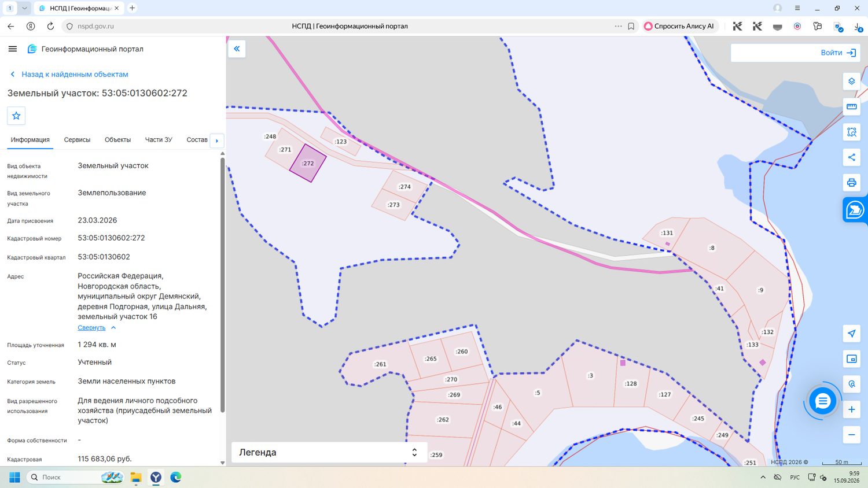This screenshot has width=868, height=488.
Task: Zoom in on the map with plus
Action: point(851,409)
